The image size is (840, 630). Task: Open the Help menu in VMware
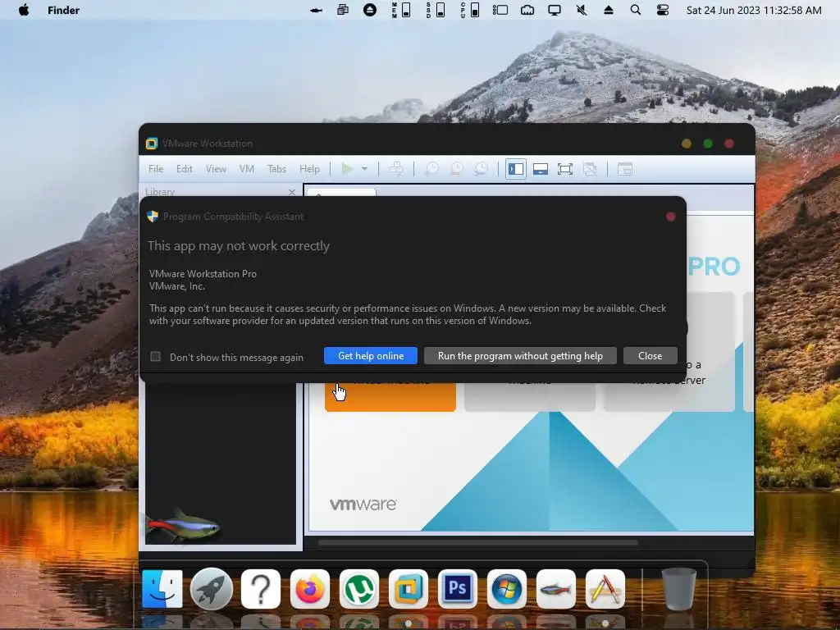pyautogui.click(x=309, y=169)
